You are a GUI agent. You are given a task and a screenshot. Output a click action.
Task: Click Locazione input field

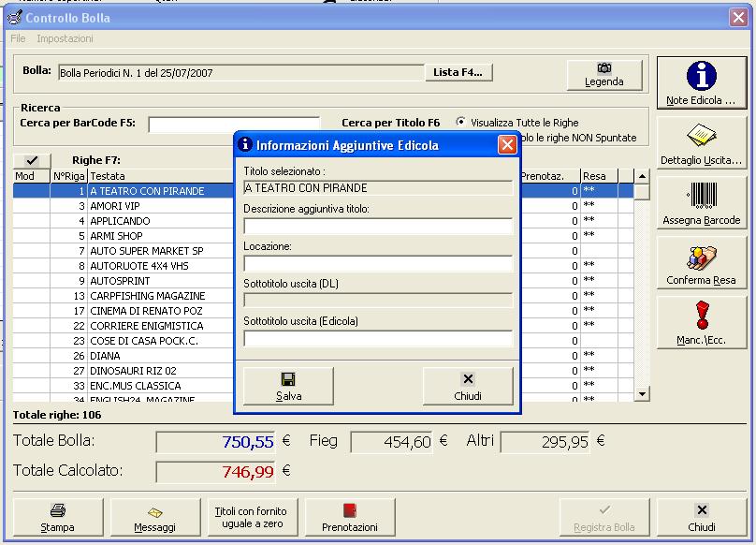point(378,263)
